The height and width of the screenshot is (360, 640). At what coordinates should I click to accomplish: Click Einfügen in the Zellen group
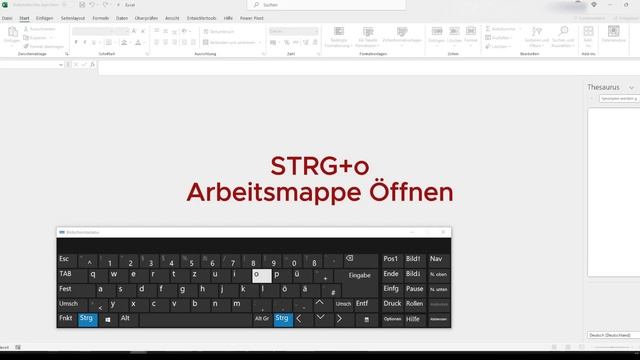click(x=437, y=35)
